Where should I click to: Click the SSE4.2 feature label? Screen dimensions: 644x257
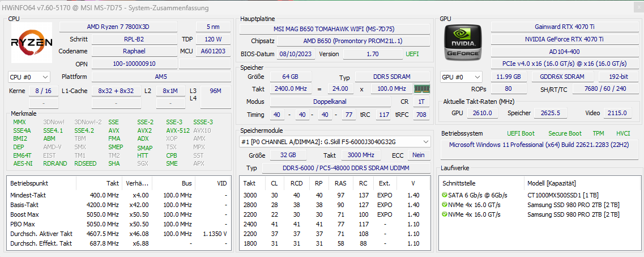pos(84,130)
